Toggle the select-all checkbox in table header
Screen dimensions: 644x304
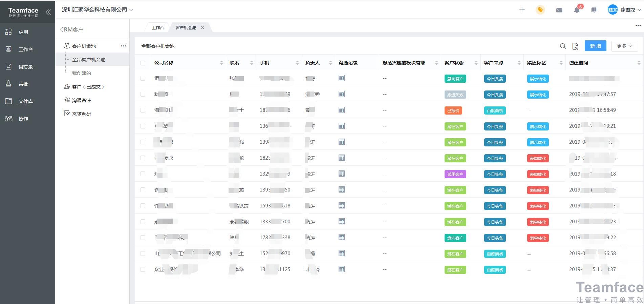[143, 63]
